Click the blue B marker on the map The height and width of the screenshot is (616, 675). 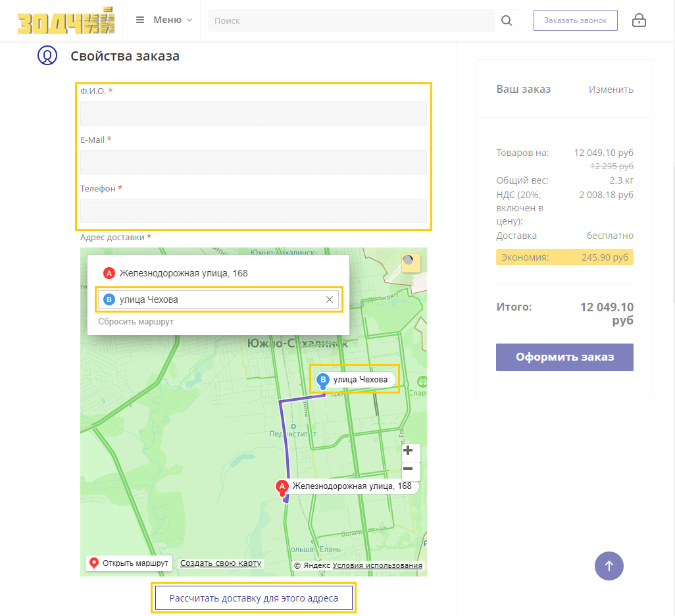click(323, 380)
